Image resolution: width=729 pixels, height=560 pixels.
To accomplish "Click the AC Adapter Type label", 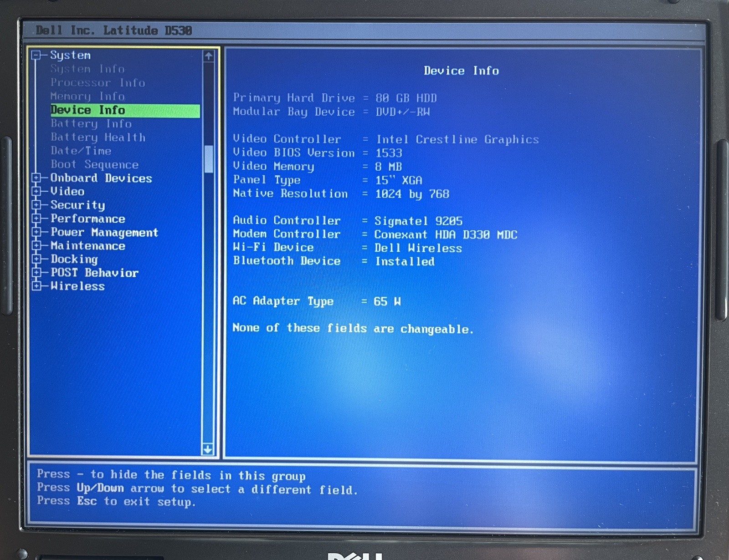I will [283, 301].
